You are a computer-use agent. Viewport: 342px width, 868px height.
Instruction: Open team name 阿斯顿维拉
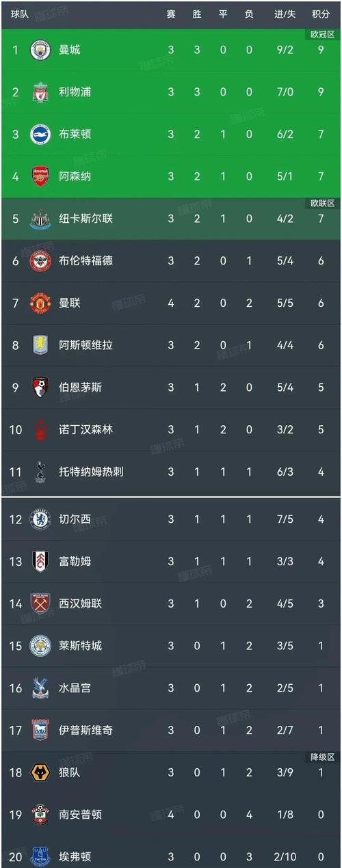click(86, 345)
